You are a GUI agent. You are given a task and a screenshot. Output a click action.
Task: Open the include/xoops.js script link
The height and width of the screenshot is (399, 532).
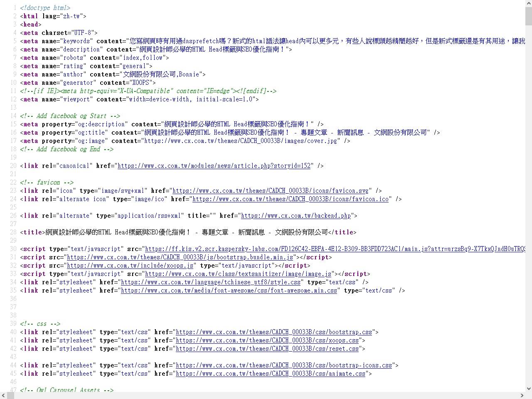(130, 266)
